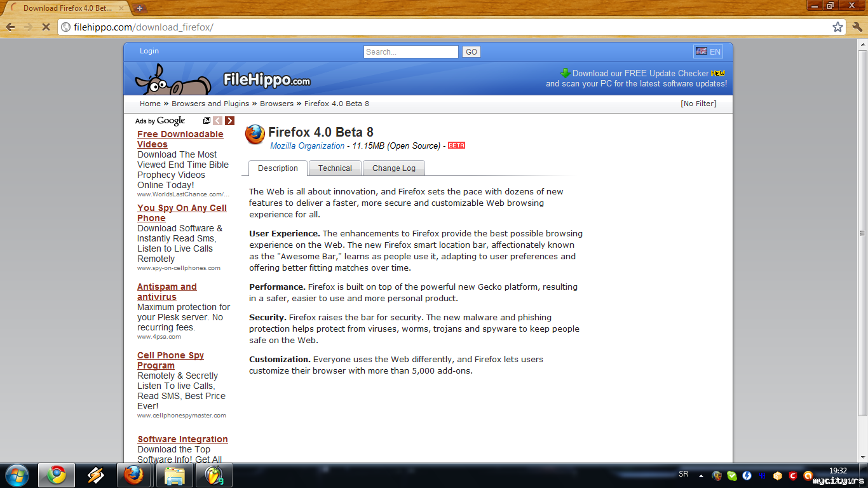
Task: Click the orange box tray icon
Action: [778, 475]
